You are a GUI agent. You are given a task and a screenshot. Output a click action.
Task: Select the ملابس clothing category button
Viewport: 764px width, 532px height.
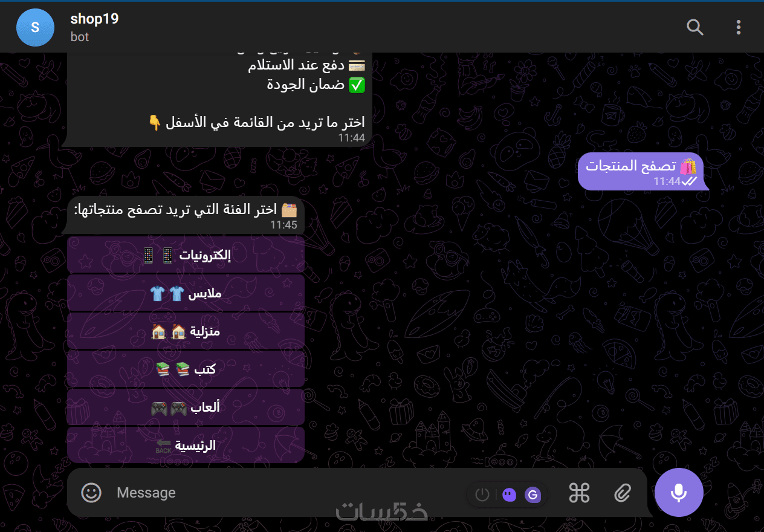click(x=186, y=293)
